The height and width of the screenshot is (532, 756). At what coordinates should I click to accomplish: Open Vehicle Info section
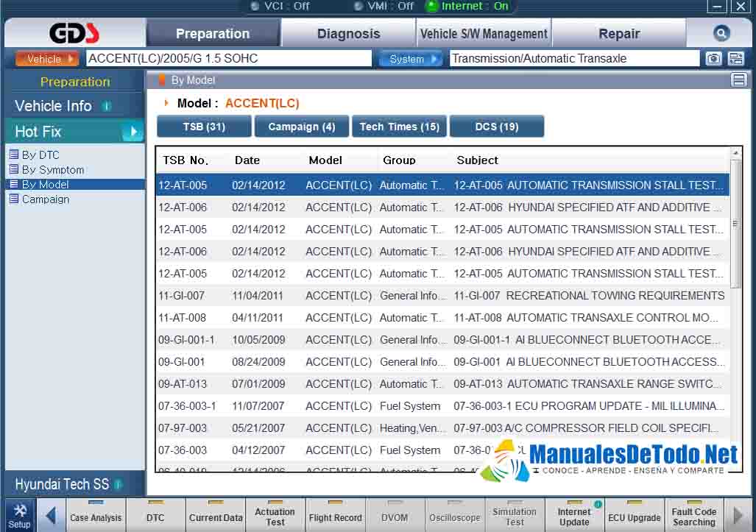[75, 106]
